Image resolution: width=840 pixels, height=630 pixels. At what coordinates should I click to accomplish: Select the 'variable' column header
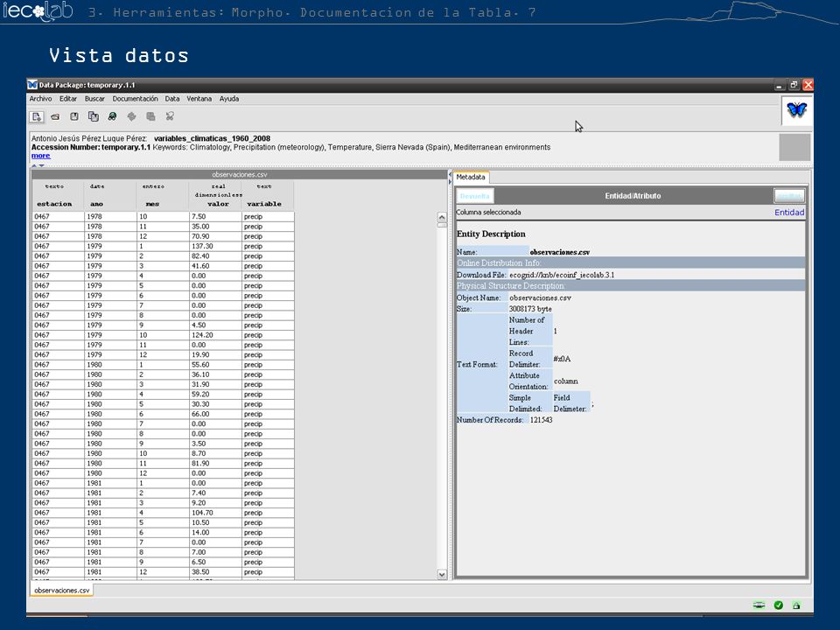click(264, 204)
